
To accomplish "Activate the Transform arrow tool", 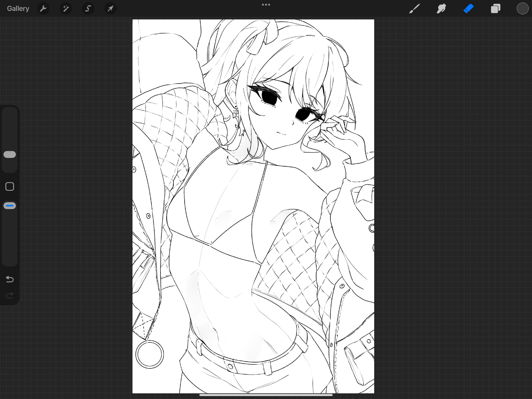I will [110, 9].
